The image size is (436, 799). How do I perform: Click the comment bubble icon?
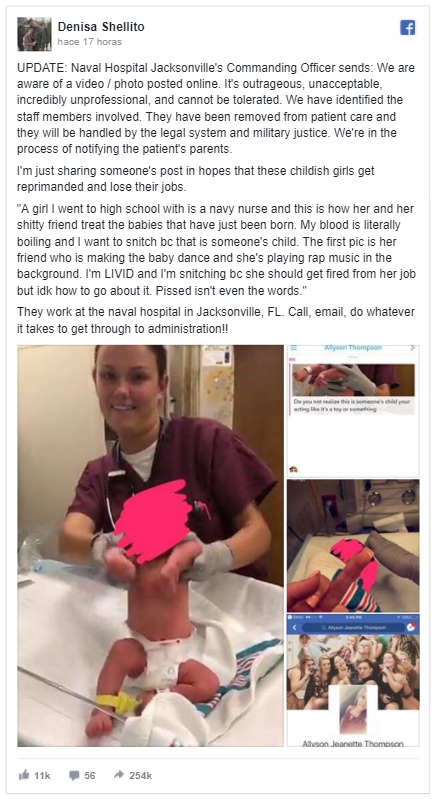[x=74, y=776]
